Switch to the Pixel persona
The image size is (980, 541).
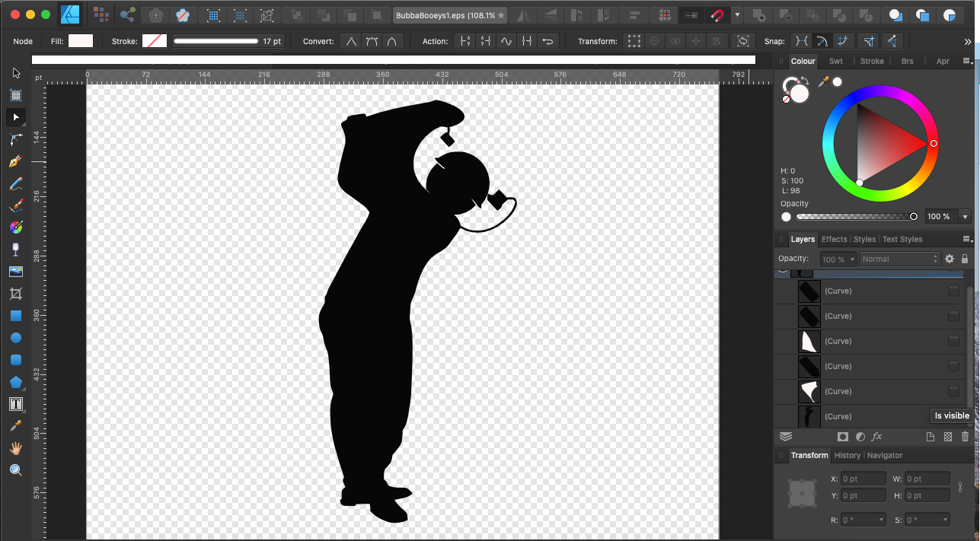click(100, 14)
